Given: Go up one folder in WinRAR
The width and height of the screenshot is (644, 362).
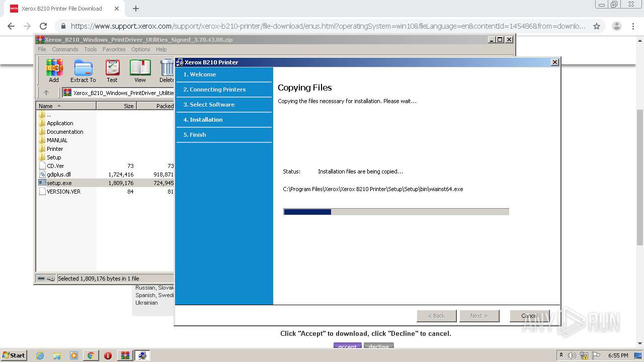Looking at the screenshot, I should [x=46, y=93].
